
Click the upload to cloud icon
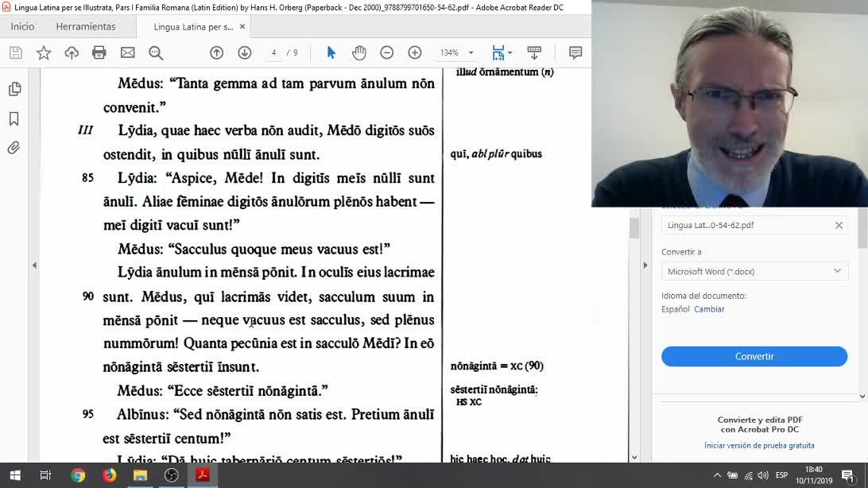tap(72, 52)
